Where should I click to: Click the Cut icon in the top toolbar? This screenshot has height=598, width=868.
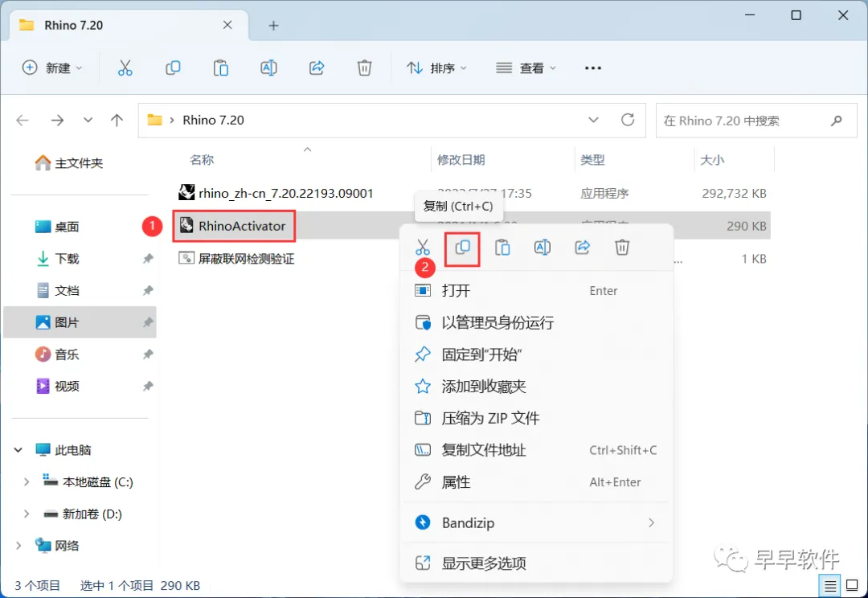125,68
